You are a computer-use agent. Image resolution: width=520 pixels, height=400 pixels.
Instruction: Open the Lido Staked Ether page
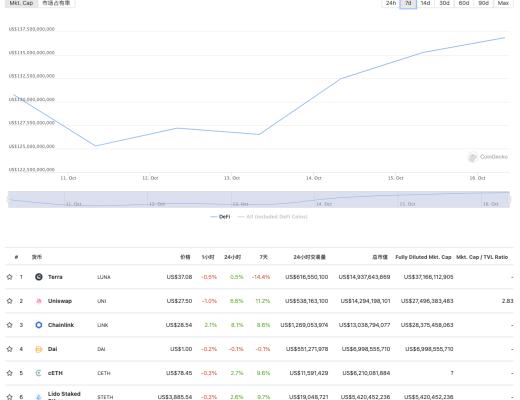tap(64, 395)
